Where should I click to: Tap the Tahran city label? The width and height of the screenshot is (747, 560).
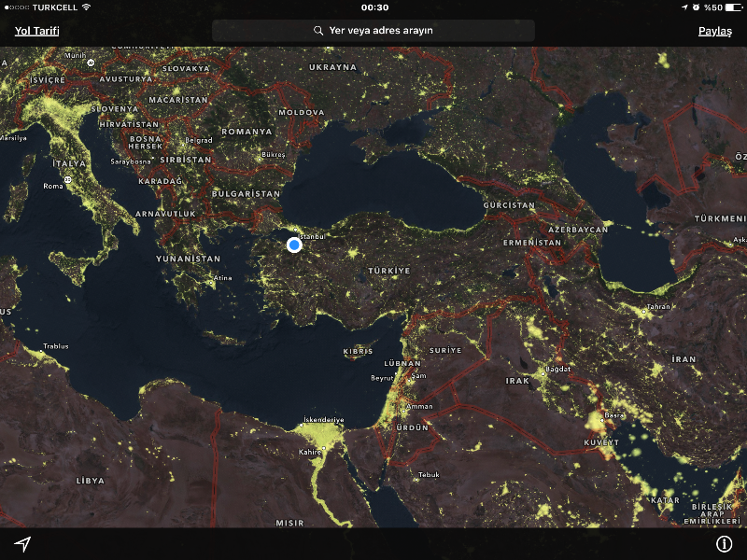pyautogui.click(x=659, y=306)
